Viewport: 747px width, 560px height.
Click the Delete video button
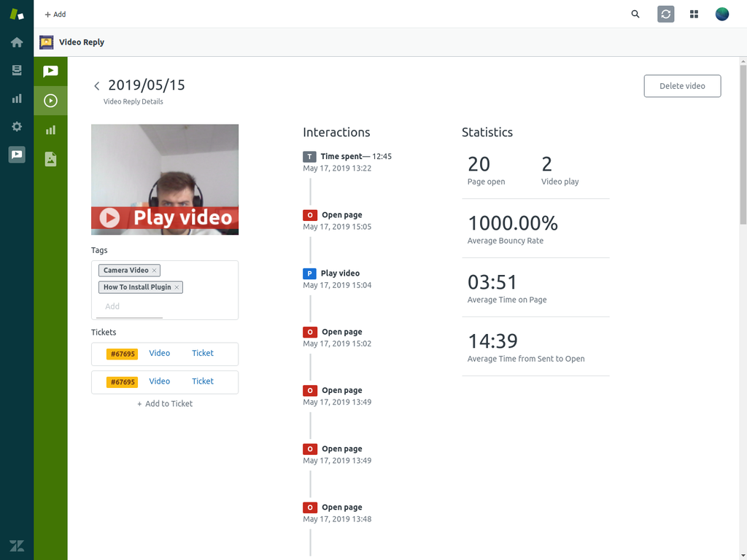(x=682, y=85)
